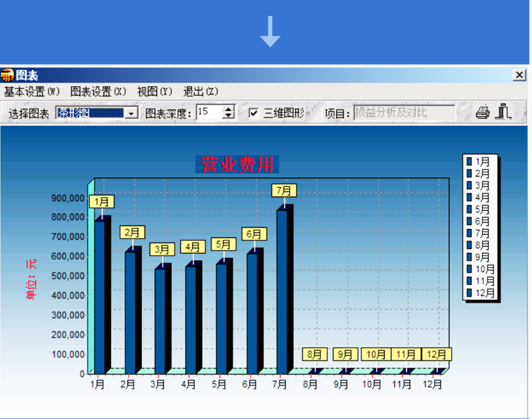Click the 6月 legend color marker
Viewport: 532px width, 419px height.
(469, 221)
